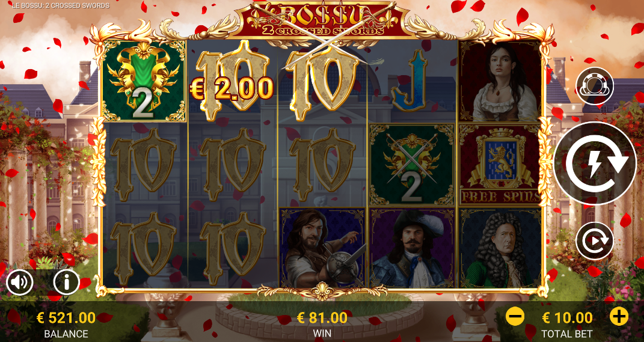The width and height of the screenshot is (644, 342).
Task: Click the Free Spins lion crest symbol
Action: coord(500,165)
